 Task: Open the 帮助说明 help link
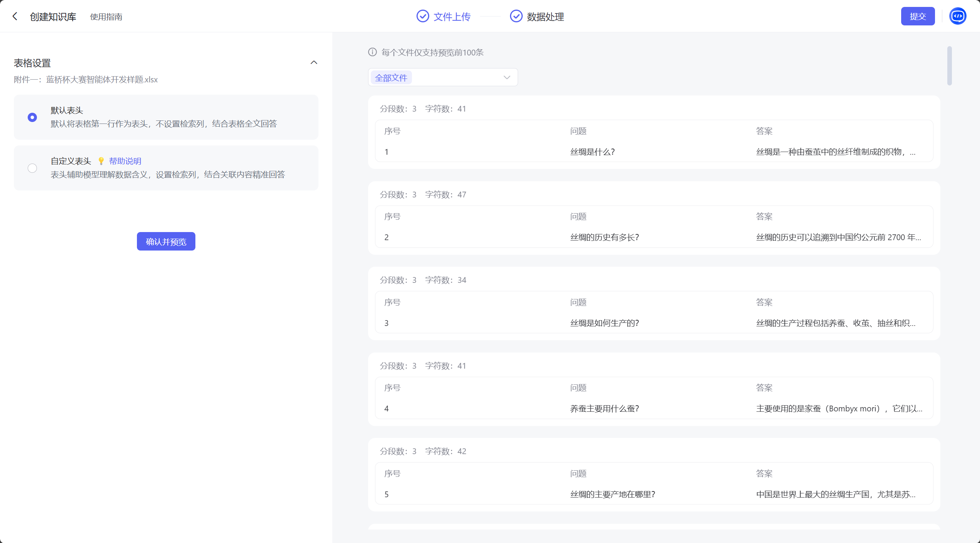tap(125, 161)
